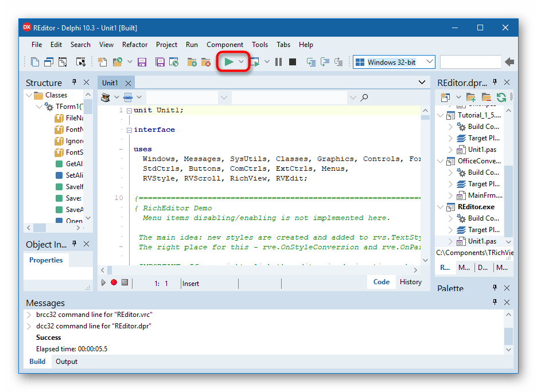Click the Run Until Return icon

[338, 62]
